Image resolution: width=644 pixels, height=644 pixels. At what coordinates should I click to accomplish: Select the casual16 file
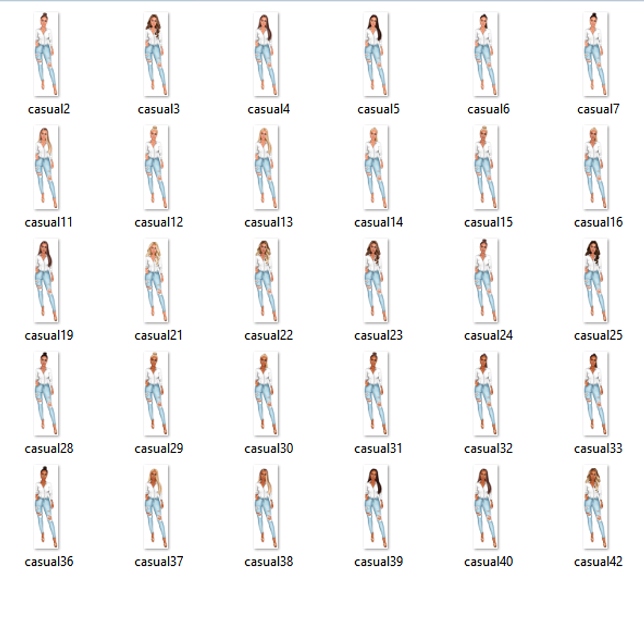tap(597, 167)
